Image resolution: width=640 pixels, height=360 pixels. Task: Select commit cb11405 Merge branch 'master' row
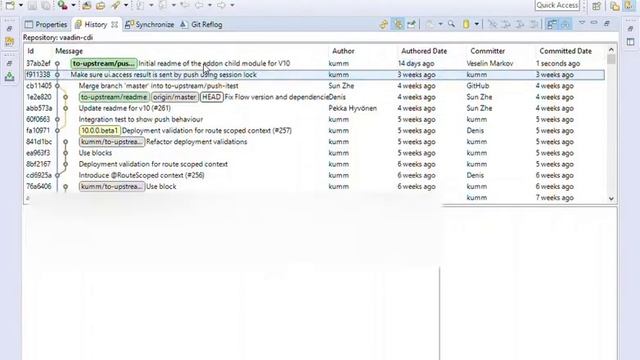click(x=314, y=86)
